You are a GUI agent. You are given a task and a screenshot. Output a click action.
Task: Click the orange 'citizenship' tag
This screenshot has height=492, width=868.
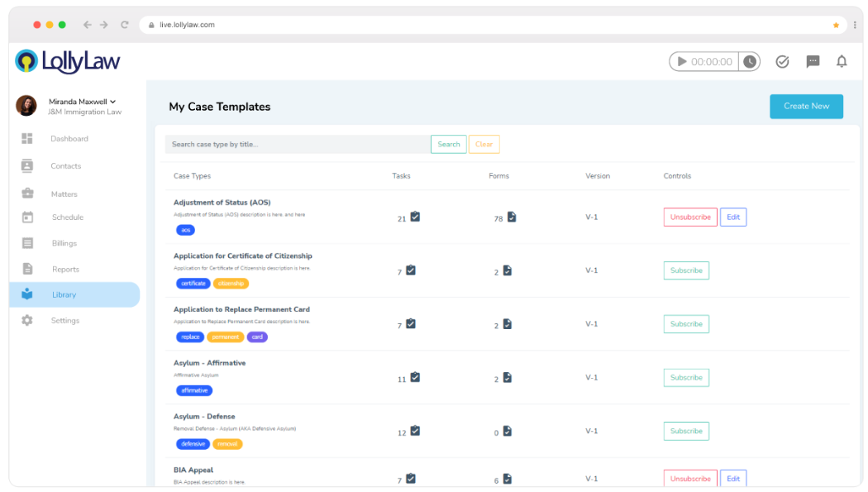[x=231, y=284]
